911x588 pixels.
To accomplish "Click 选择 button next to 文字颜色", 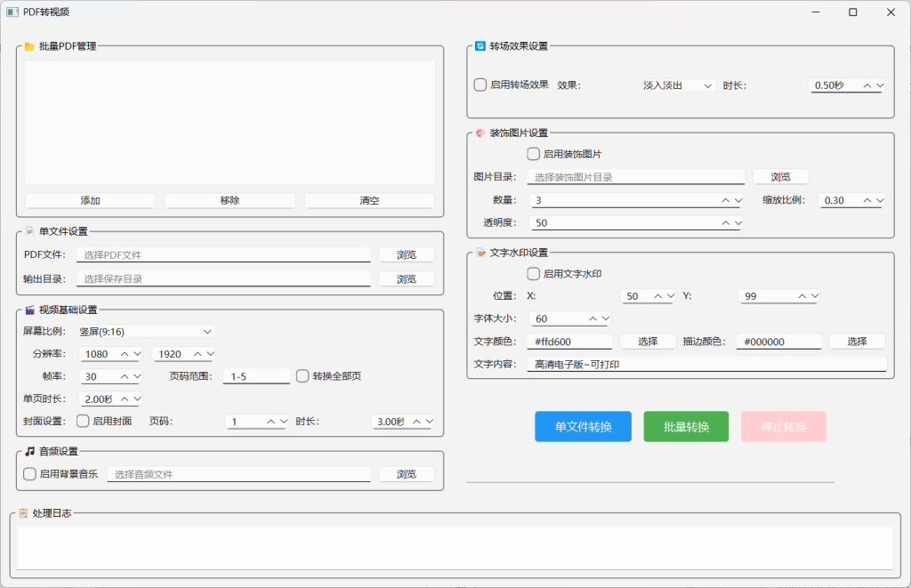I will pyautogui.click(x=648, y=342).
